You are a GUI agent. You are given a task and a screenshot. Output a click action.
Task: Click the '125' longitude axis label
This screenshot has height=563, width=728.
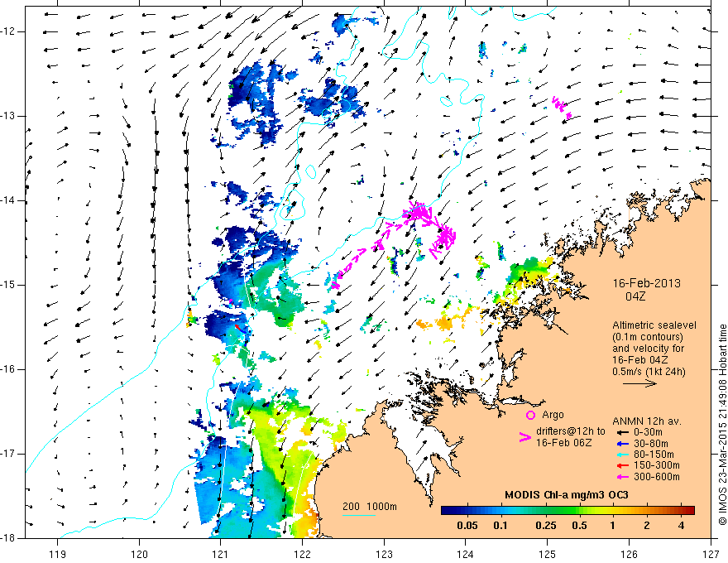548,554
